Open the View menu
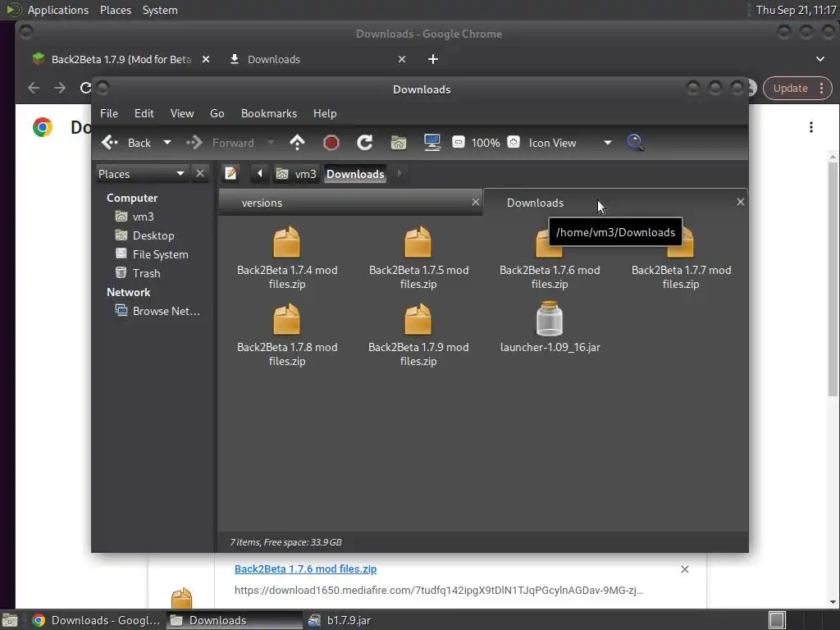The height and width of the screenshot is (630, 840). point(182,113)
